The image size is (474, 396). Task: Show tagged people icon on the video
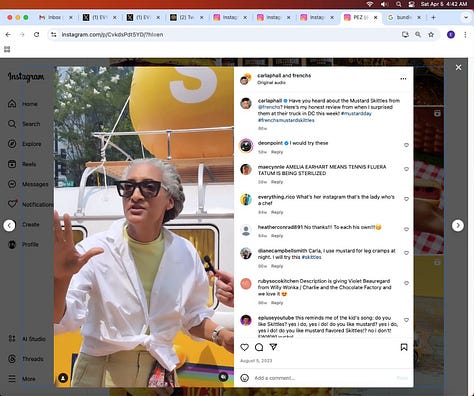[63, 378]
